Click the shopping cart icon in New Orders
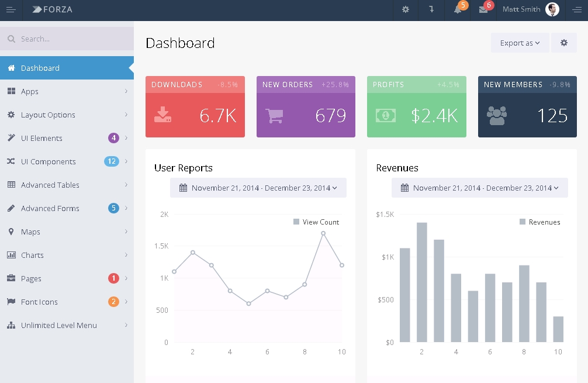Screen dimensions: 588x383 [x=274, y=116]
